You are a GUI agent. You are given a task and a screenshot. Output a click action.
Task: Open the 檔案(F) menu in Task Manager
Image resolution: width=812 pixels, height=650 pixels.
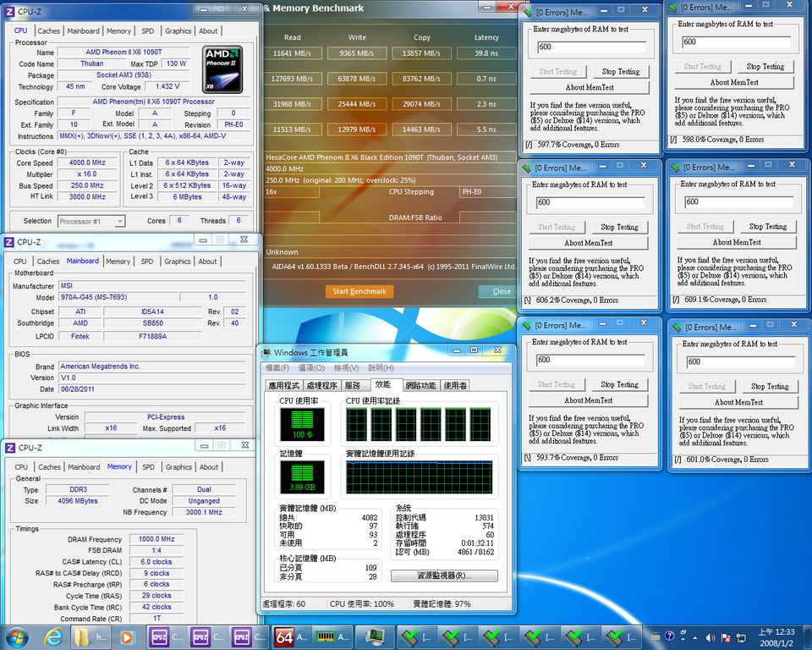tap(277, 368)
